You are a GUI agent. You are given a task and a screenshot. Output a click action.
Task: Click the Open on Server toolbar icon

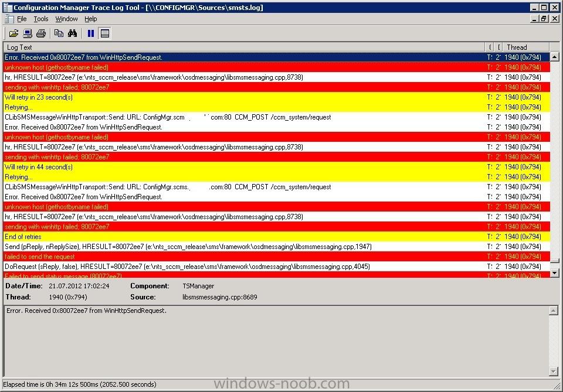tap(28, 33)
